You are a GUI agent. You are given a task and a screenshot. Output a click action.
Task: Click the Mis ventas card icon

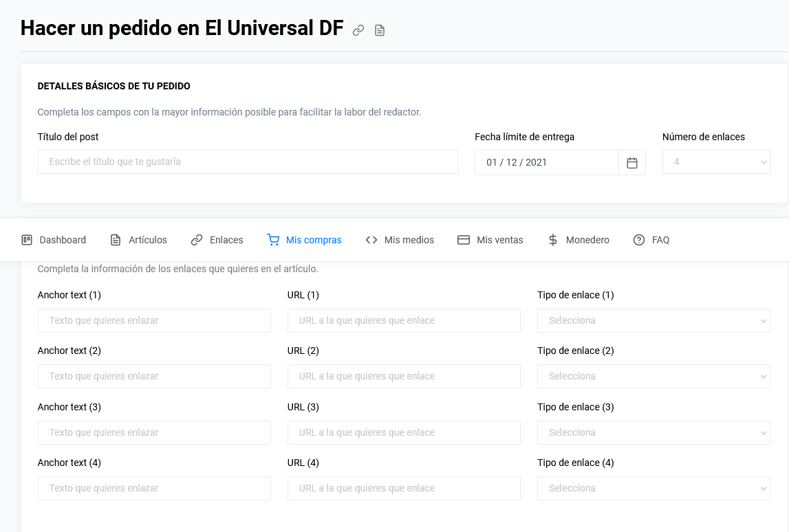pos(462,239)
